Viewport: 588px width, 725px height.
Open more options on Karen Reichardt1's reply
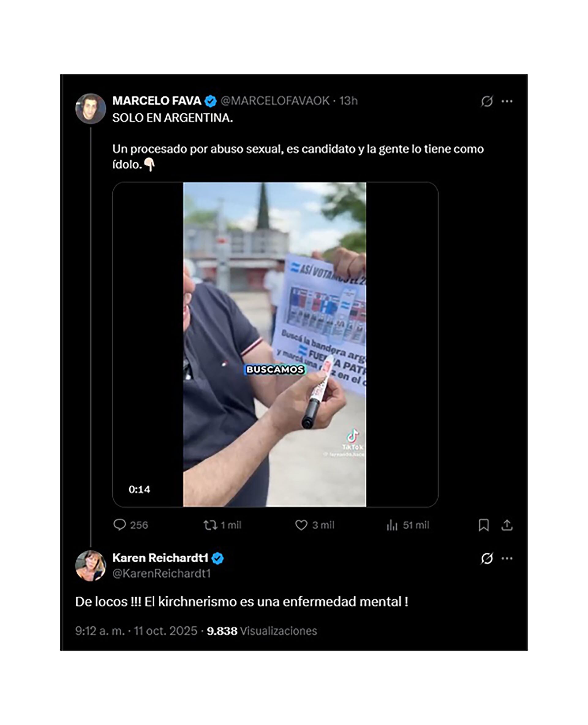click(507, 558)
